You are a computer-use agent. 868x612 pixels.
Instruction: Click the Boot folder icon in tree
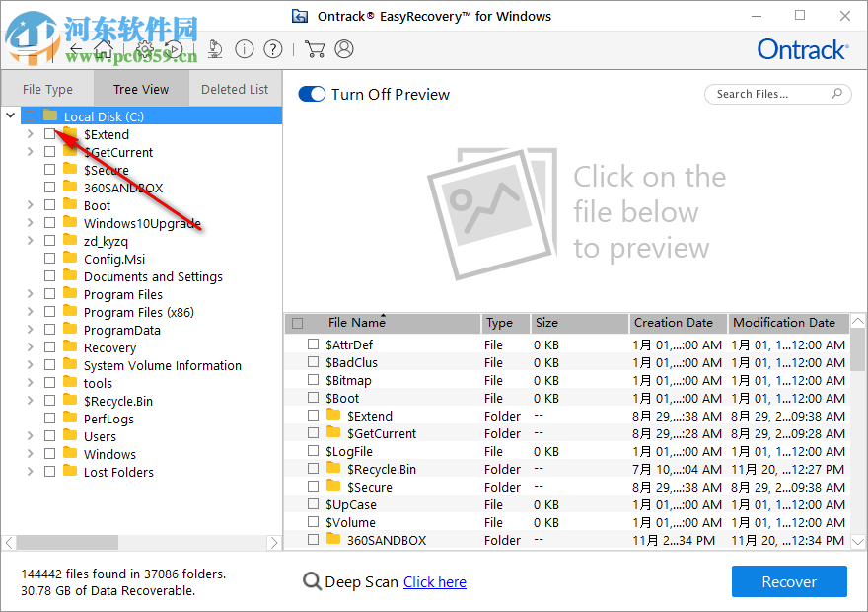point(70,204)
